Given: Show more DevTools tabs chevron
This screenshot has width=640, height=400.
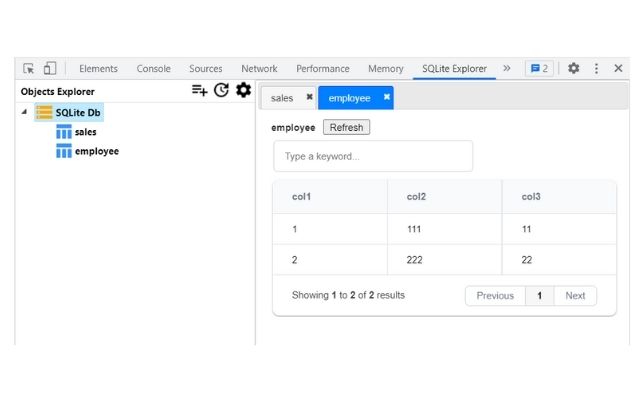Looking at the screenshot, I should [507, 69].
